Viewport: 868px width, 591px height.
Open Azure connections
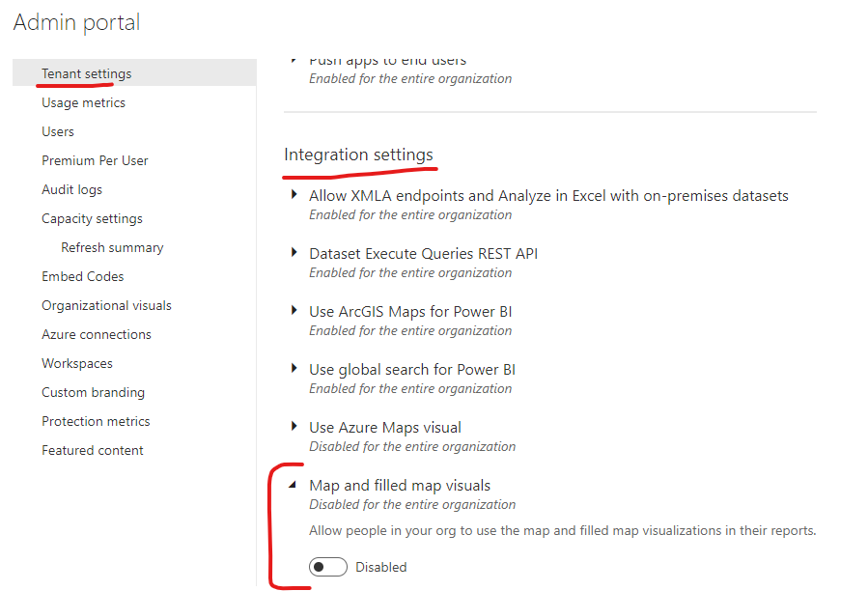click(x=97, y=334)
